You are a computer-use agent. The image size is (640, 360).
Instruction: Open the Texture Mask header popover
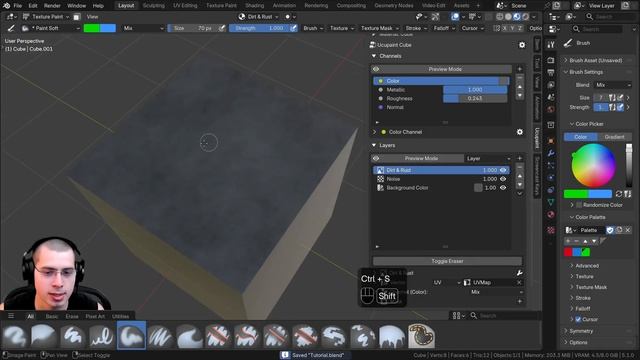379,28
